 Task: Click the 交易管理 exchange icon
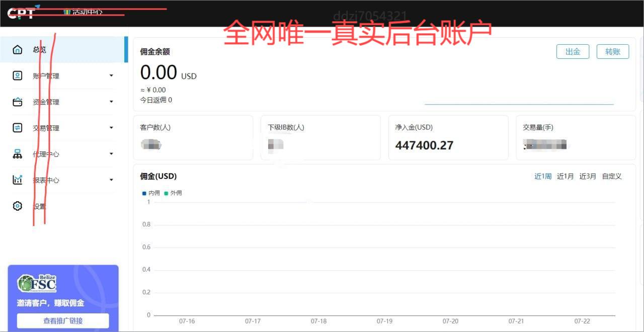tap(18, 128)
